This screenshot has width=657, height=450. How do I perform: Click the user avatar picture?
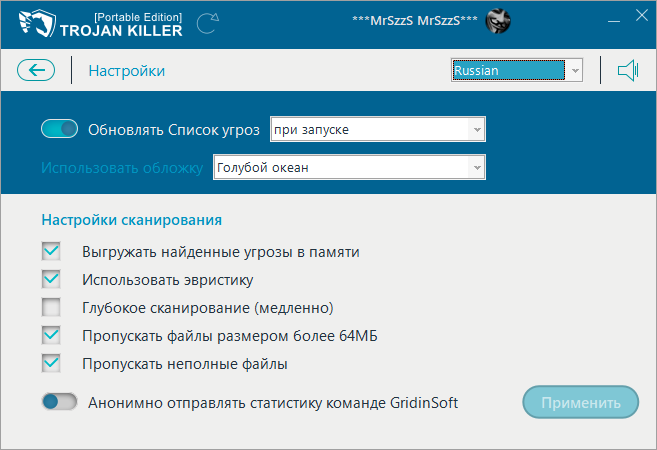point(497,21)
